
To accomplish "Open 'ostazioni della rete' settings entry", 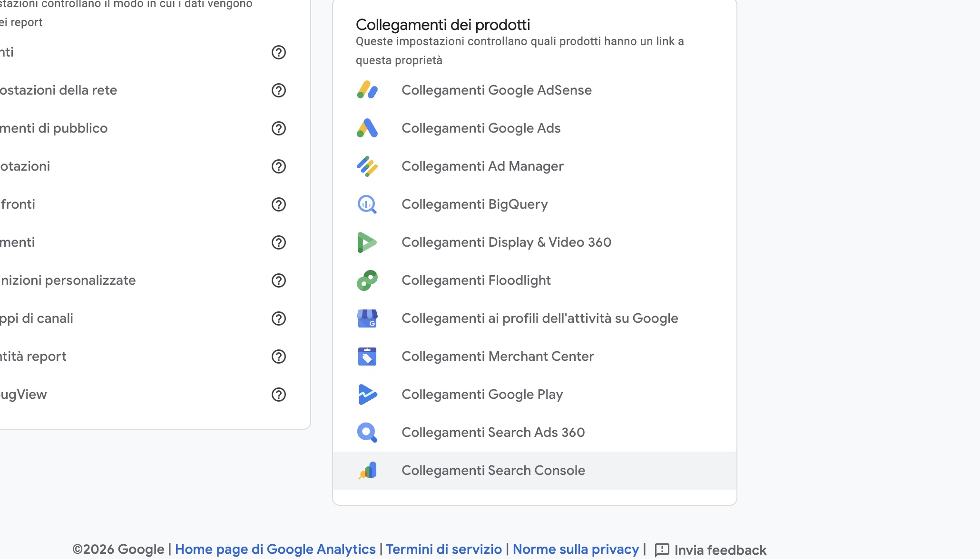I will (59, 90).
